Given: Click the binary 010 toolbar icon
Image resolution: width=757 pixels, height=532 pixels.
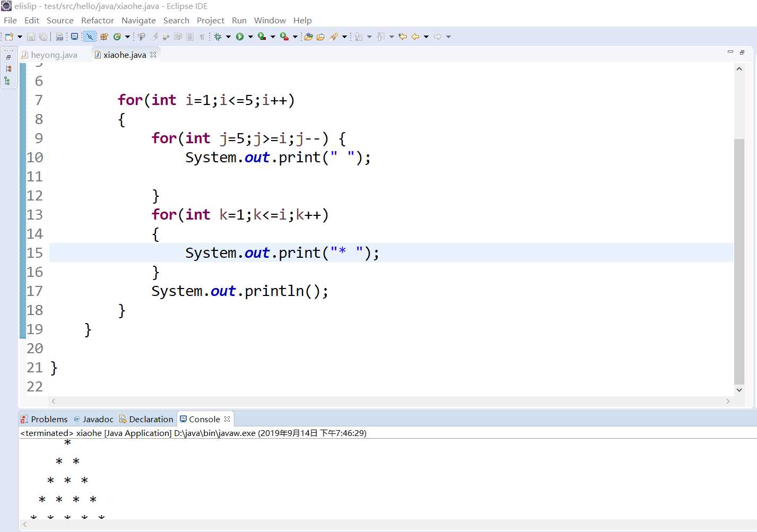Looking at the screenshot, I should coord(59,37).
